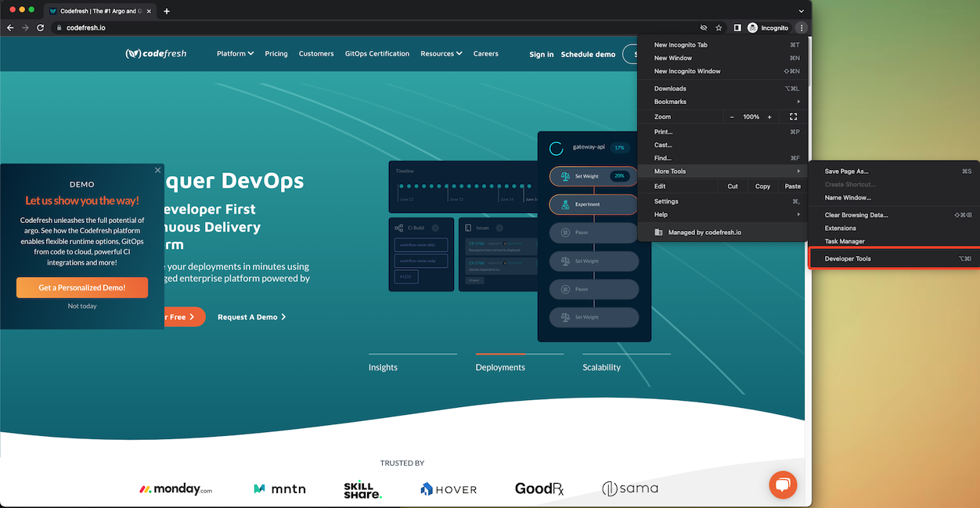Increase zoom with the plus button
The height and width of the screenshot is (508, 980).
click(x=769, y=117)
